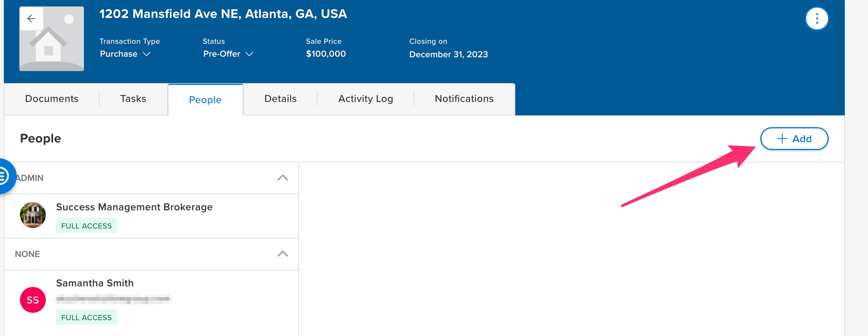
Task: Open the Notifications tab
Action: click(464, 99)
